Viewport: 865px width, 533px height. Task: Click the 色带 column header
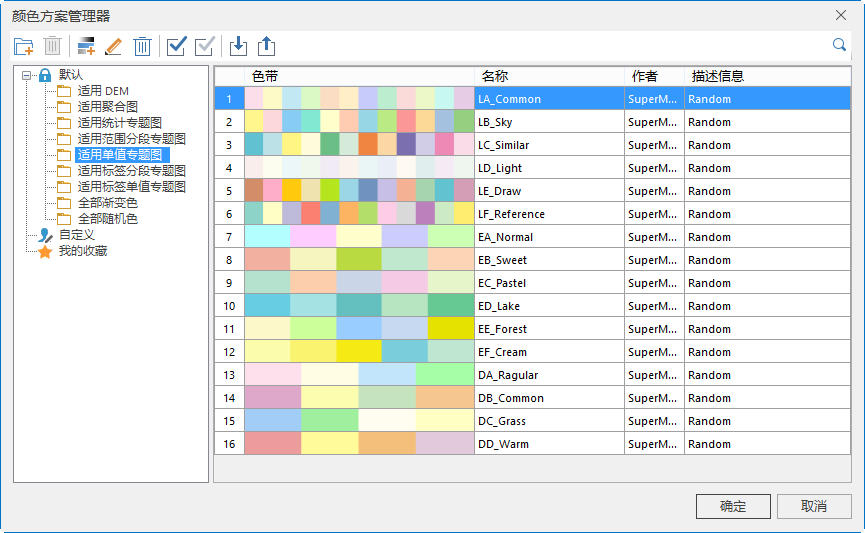point(359,76)
